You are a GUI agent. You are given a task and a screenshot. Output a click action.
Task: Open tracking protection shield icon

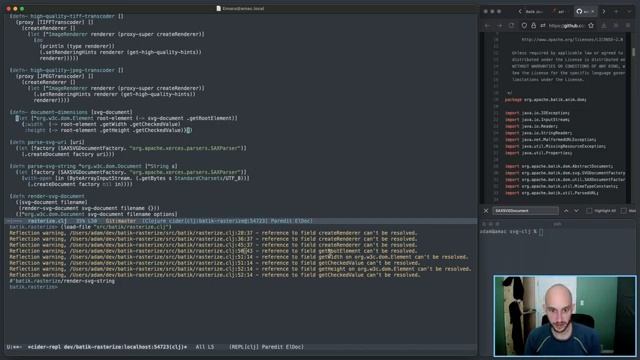coord(524,25)
